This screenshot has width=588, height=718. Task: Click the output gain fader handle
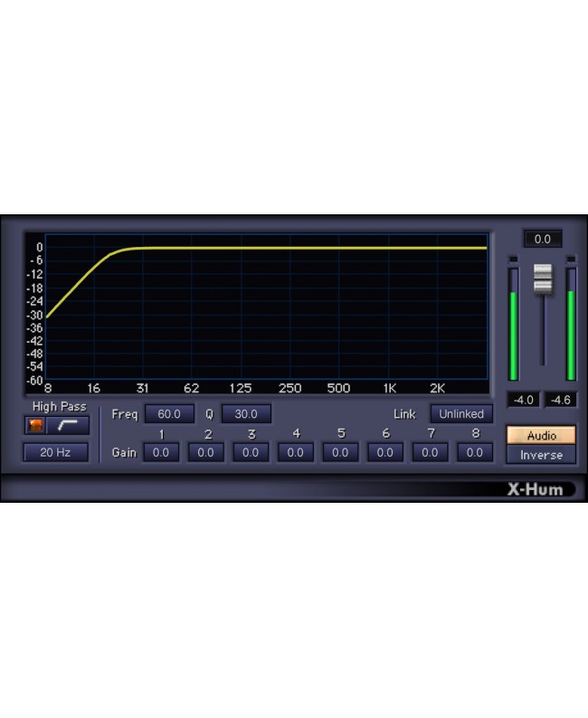pyautogui.click(x=543, y=279)
